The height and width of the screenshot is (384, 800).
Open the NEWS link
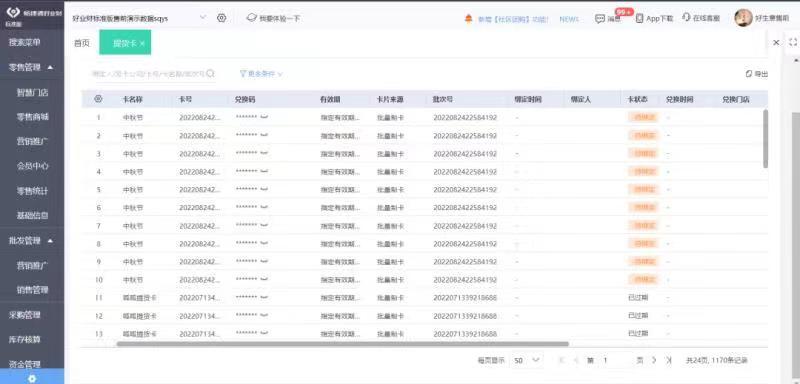(x=569, y=19)
